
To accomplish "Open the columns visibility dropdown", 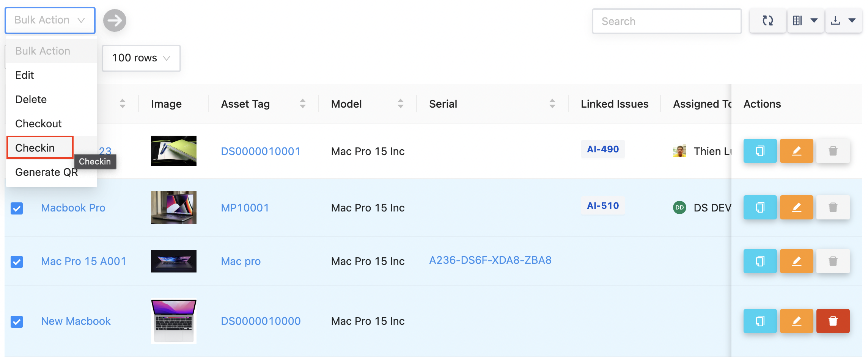I will (805, 20).
